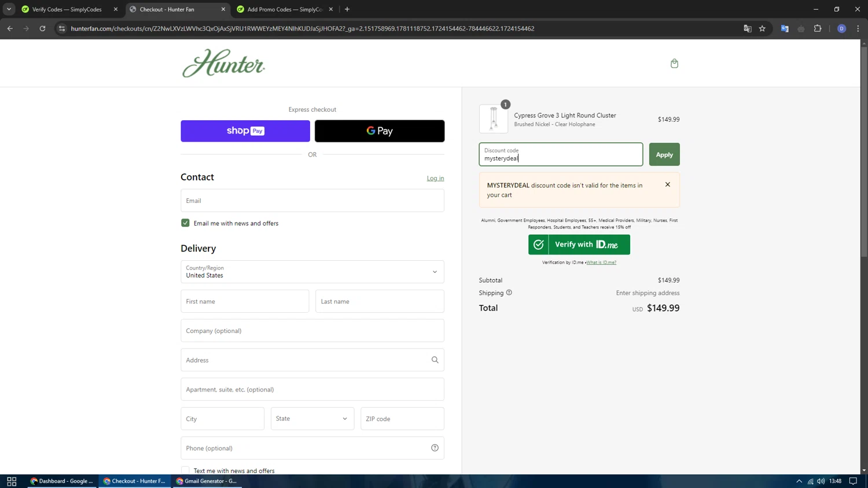Screen dimensions: 868x488
Task: Apply the discount code
Action: 664,154
